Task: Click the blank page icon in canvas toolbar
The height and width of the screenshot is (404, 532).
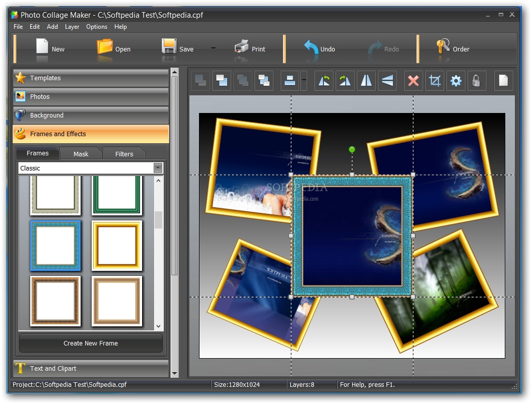Action: 503,81
